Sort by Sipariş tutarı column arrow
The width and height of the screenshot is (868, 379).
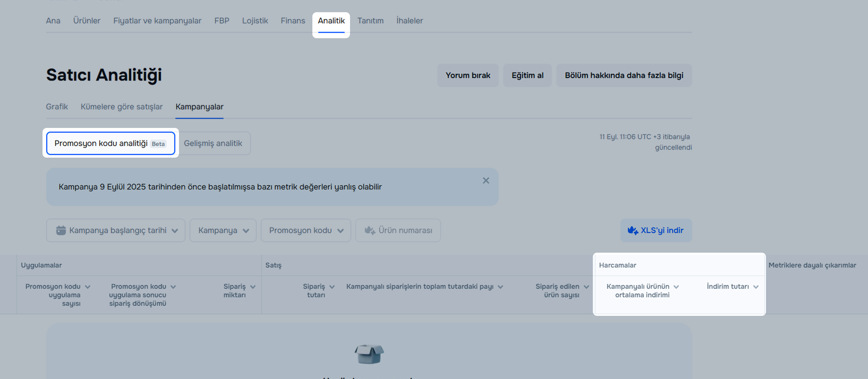pyautogui.click(x=332, y=287)
